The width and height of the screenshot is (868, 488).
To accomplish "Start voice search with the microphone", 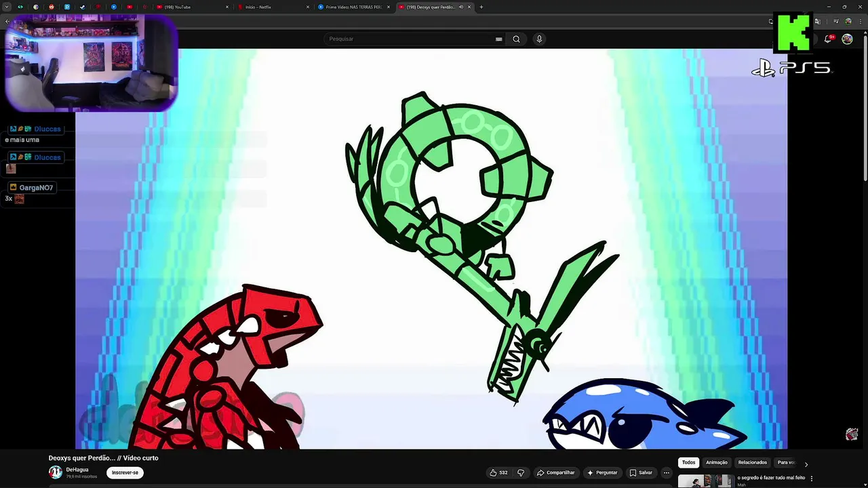I will coord(539,39).
